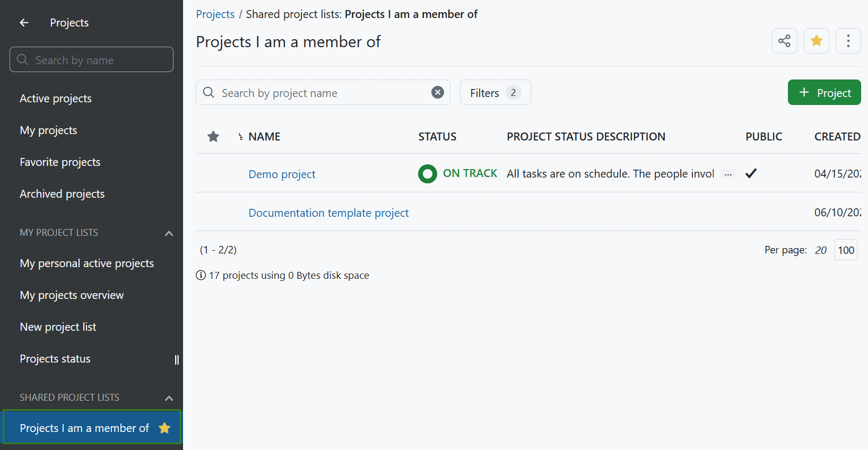Select Active projects in sidebar

coord(56,99)
